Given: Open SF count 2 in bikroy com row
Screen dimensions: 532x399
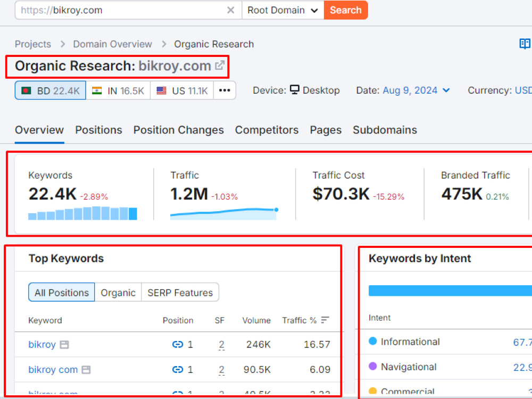Looking at the screenshot, I should pos(221,370).
